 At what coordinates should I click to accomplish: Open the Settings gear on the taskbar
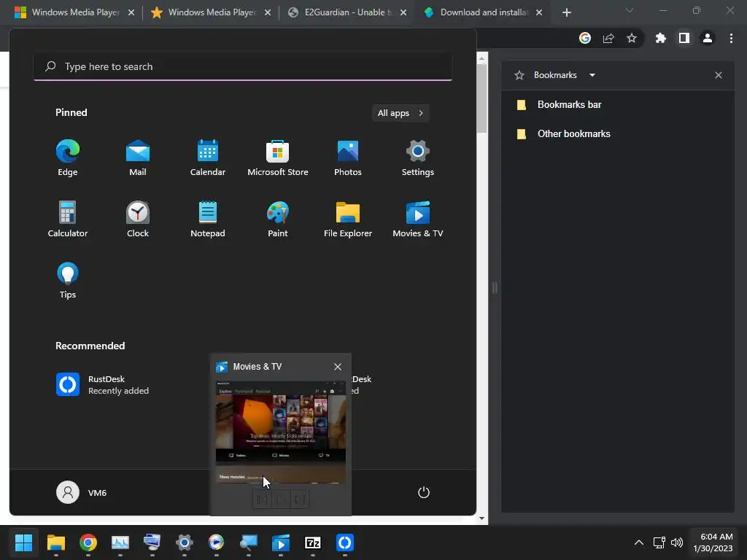(185, 542)
